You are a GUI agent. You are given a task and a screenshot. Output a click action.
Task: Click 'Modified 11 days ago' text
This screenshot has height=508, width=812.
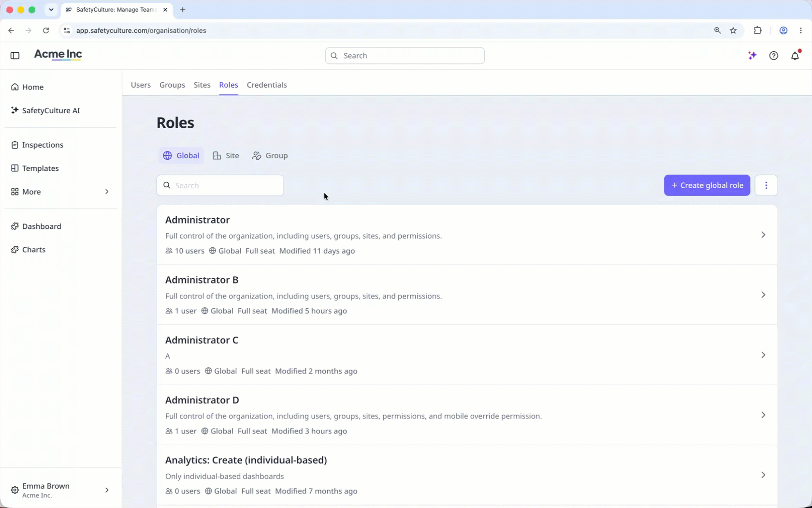click(317, 251)
